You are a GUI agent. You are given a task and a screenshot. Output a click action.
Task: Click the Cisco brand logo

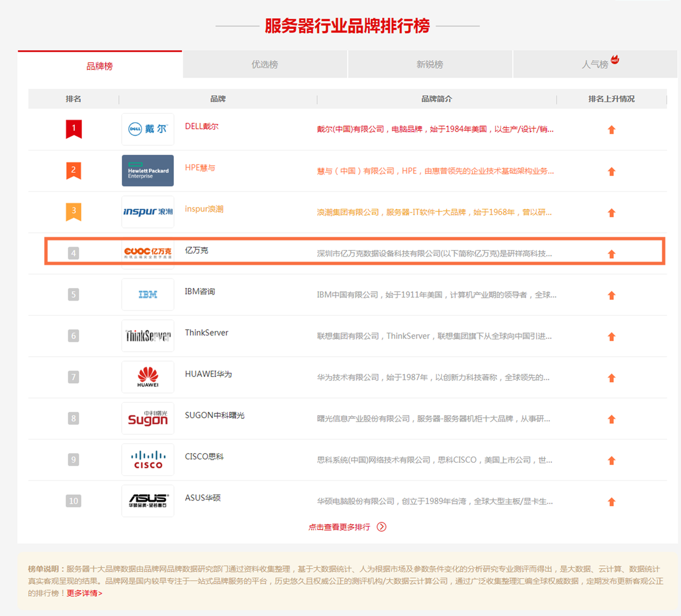click(148, 460)
